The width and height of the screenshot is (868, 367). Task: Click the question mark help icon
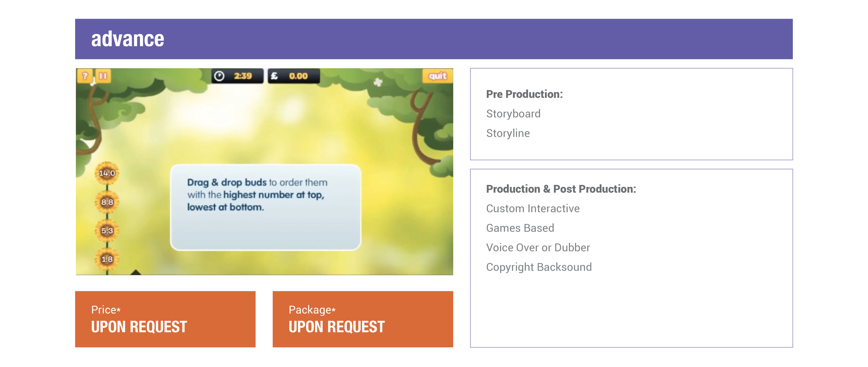coord(85,76)
